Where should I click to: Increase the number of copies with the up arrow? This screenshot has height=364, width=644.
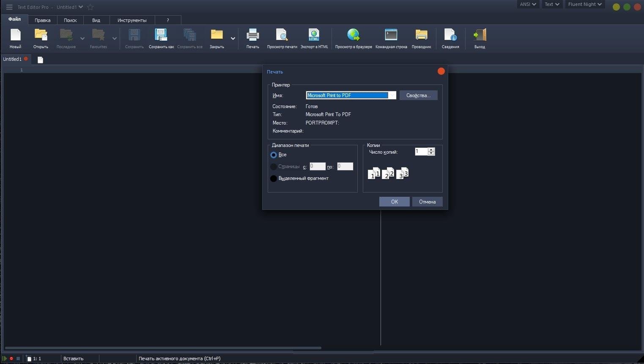pos(431,149)
